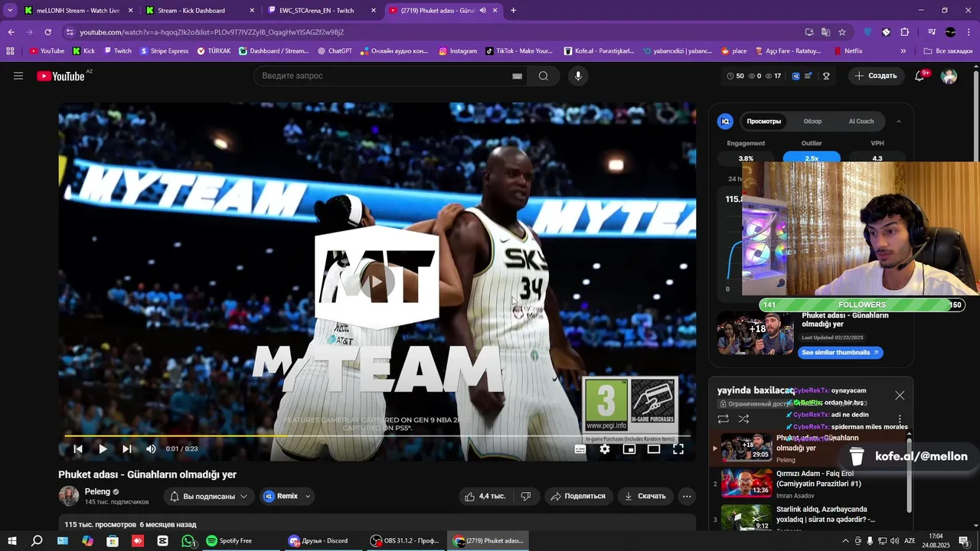Click the large center play overlay
This screenshot has width=980, height=551.
click(377, 282)
